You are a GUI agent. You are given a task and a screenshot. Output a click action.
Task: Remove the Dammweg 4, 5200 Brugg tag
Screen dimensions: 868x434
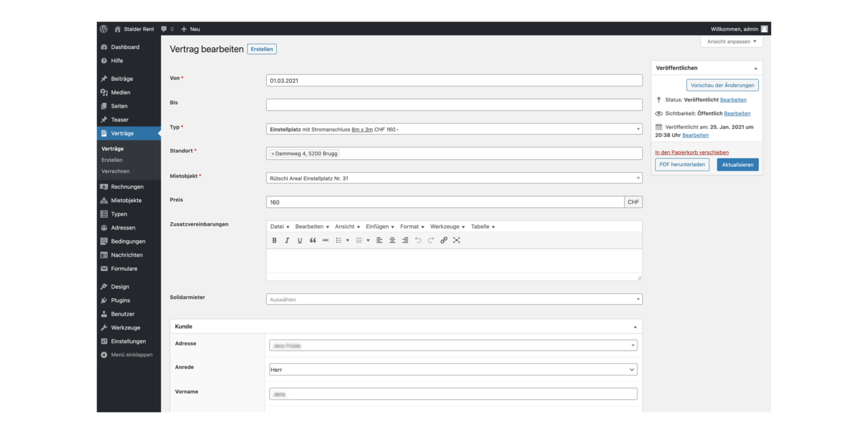tap(273, 154)
